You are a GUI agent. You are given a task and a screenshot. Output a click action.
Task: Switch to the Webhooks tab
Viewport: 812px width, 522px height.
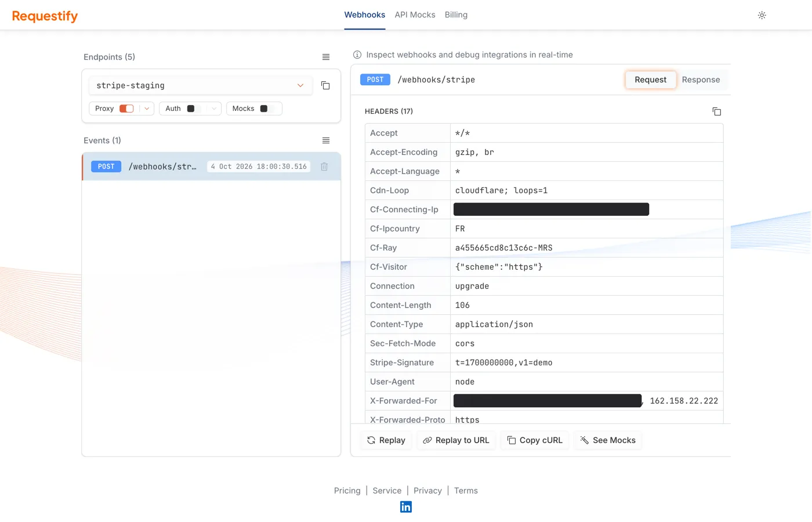pyautogui.click(x=365, y=14)
